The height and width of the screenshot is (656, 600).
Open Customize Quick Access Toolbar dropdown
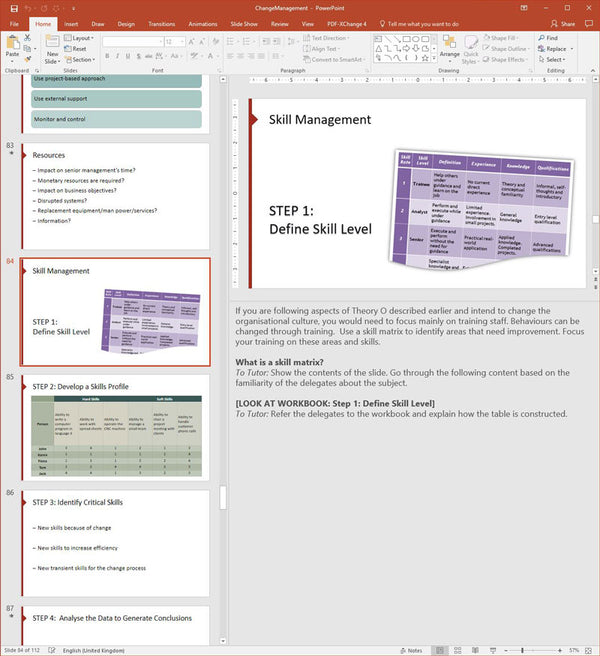[x=74, y=8]
